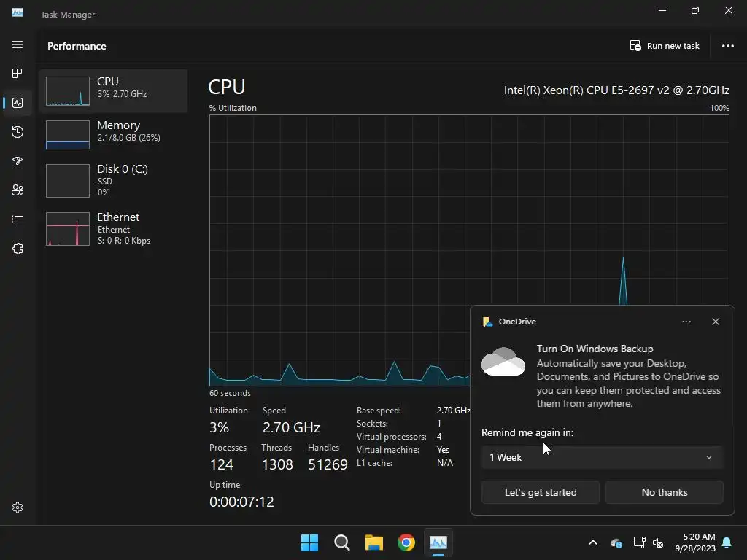Open the Startup apps page icon
The image size is (747, 560).
(18, 161)
